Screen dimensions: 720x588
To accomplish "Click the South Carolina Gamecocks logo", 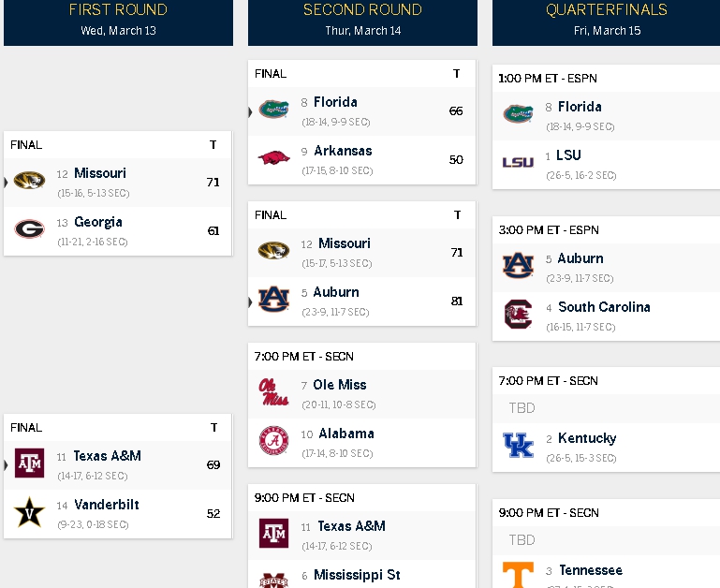I will pyautogui.click(x=518, y=315).
